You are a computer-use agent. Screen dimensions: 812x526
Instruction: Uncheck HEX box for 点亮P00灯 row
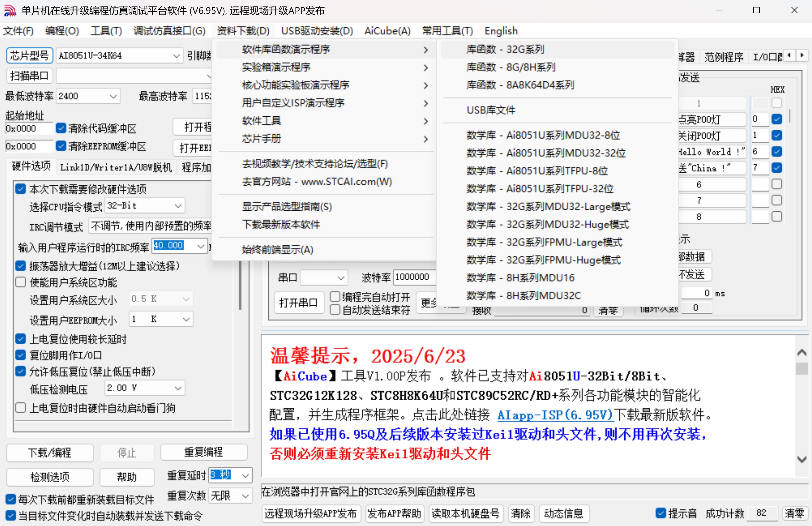[777, 119]
